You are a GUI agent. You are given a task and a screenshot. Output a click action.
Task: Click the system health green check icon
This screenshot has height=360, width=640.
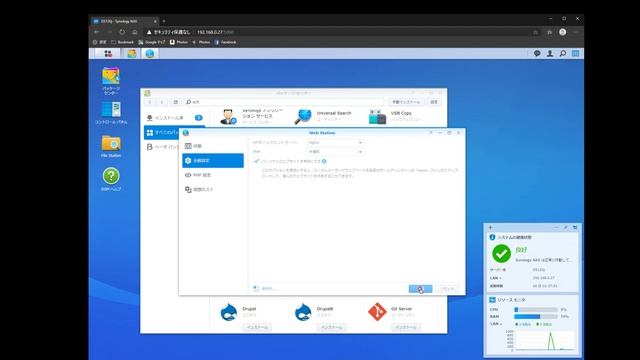click(x=501, y=253)
